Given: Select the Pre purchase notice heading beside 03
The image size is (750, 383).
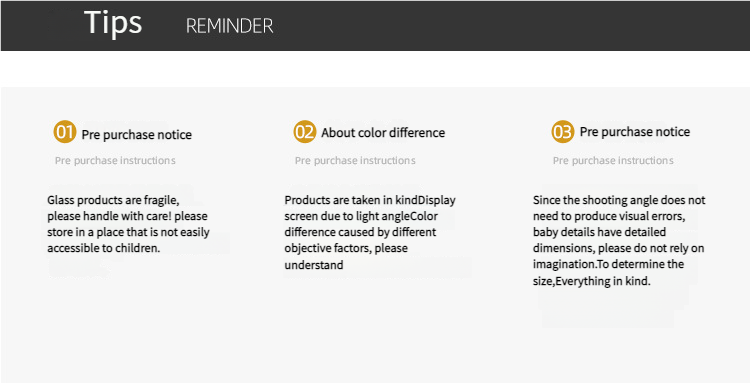Looking at the screenshot, I should [635, 131].
